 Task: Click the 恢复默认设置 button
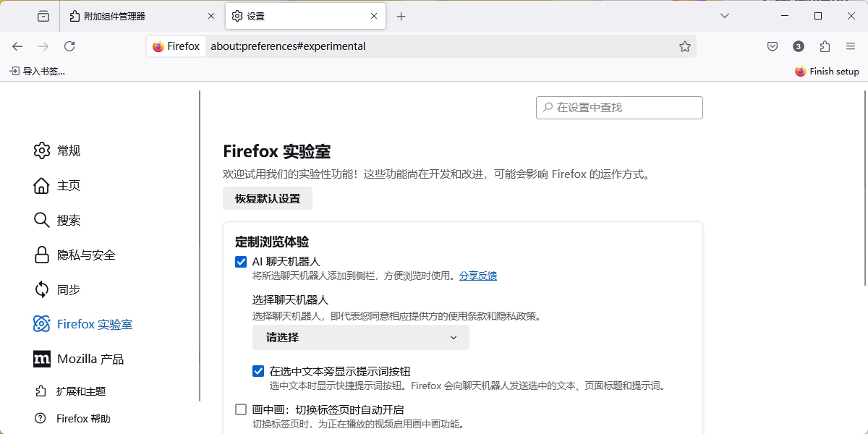[267, 199]
